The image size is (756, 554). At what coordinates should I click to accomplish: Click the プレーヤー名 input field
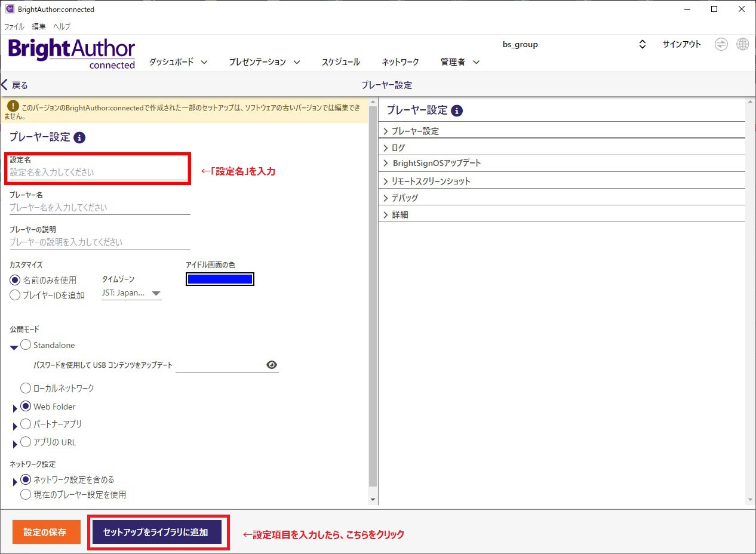tap(100, 208)
